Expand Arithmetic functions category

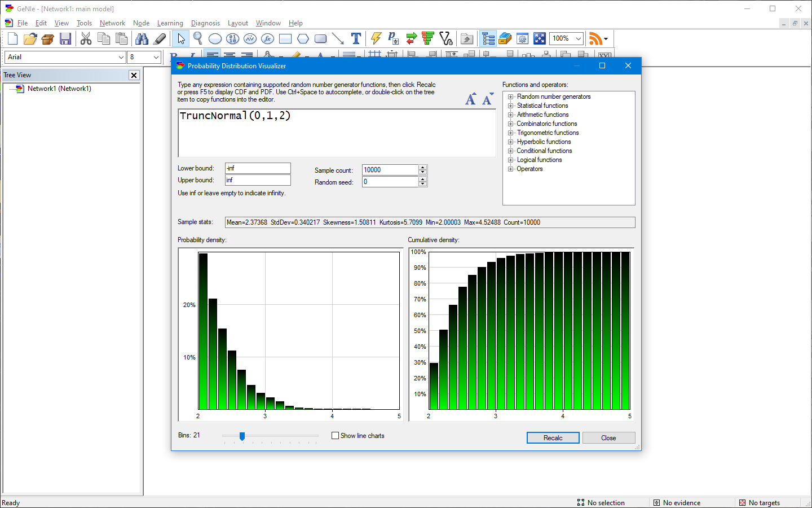(x=511, y=115)
